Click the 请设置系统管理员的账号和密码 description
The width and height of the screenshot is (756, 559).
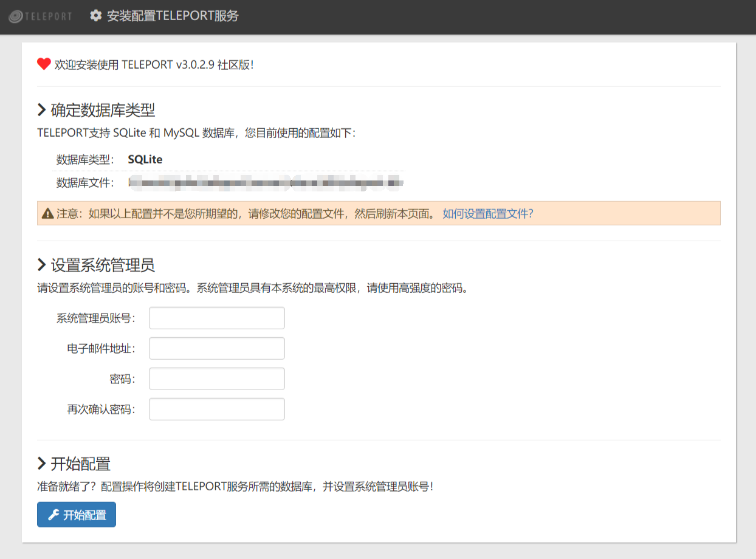tap(253, 288)
